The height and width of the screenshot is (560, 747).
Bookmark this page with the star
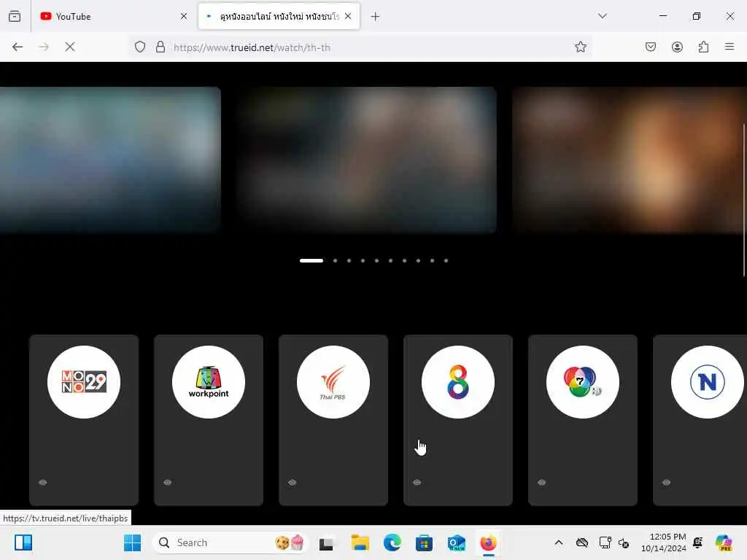tap(580, 47)
